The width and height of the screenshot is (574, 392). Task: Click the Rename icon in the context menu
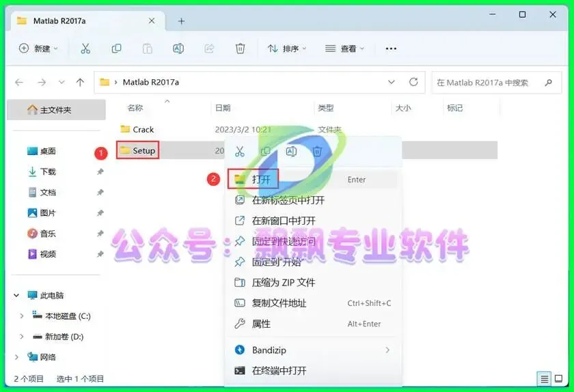click(291, 151)
